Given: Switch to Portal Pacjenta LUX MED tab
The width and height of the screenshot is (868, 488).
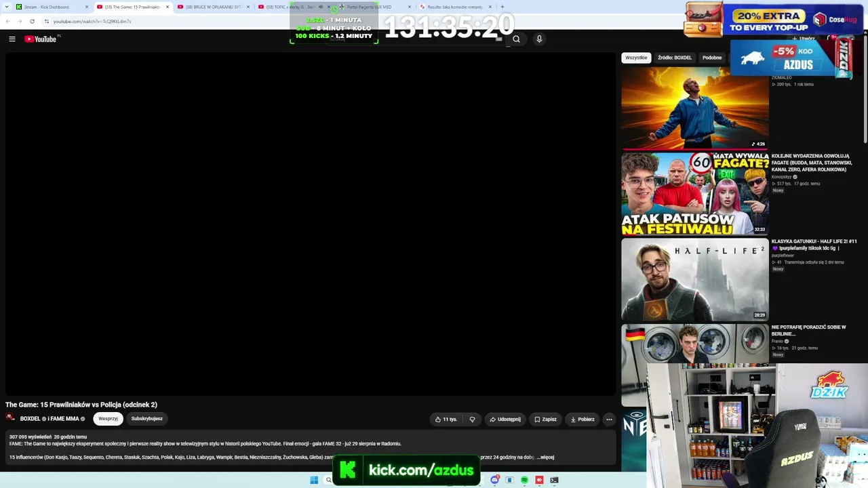Looking at the screenshot, I should pyautogui.click(x=374, y=7).
